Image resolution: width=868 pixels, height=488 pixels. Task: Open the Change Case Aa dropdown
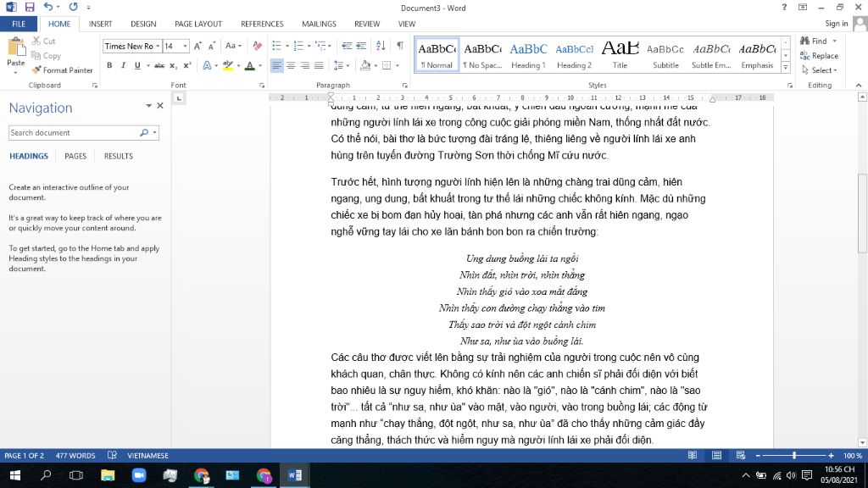(x=233, y=46)
